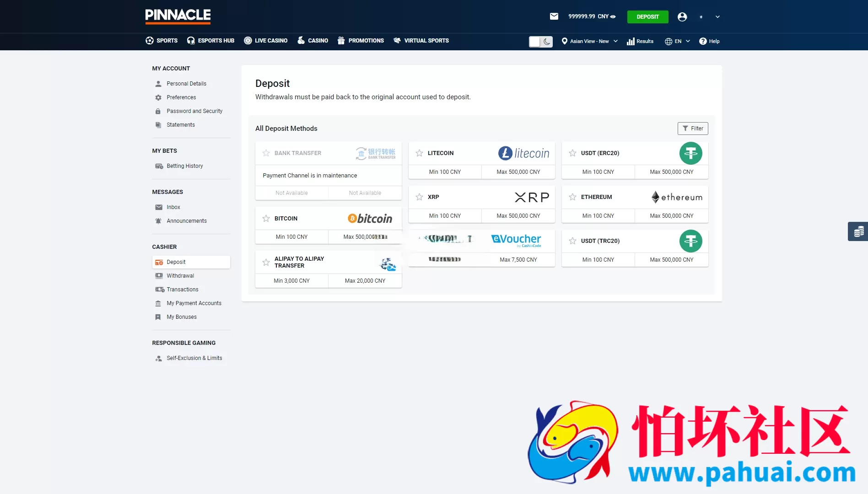Image resolution: width=868 pixels, height=494 pixels.
Task: Favorite the Bitcoin method star
Action: point(266,219)
